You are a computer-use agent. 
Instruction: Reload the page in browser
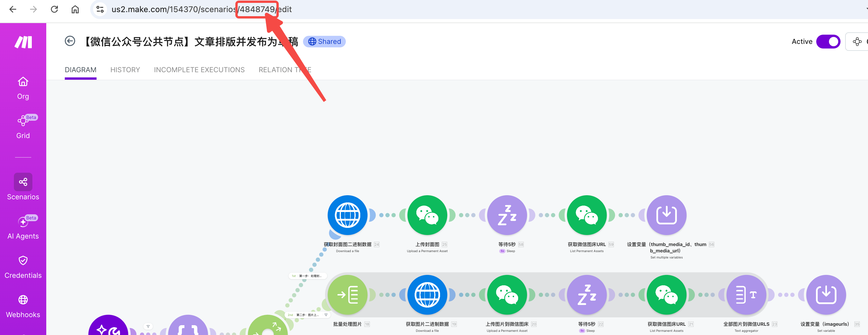pyautogui.click(x=54, y=10)
